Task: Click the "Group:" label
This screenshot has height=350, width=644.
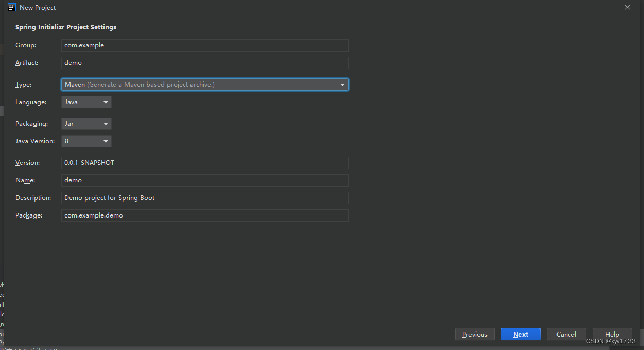Action: pyautogui.click(x=26, y=45)
